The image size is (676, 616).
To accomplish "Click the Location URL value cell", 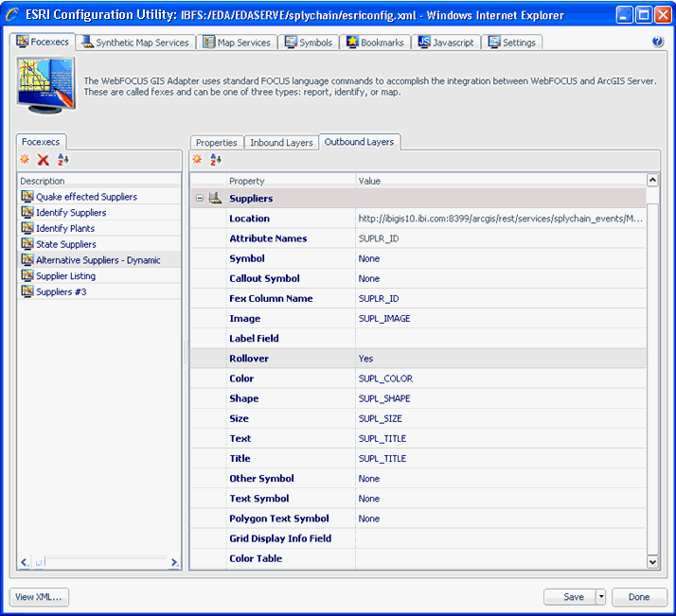I will 501,219.
